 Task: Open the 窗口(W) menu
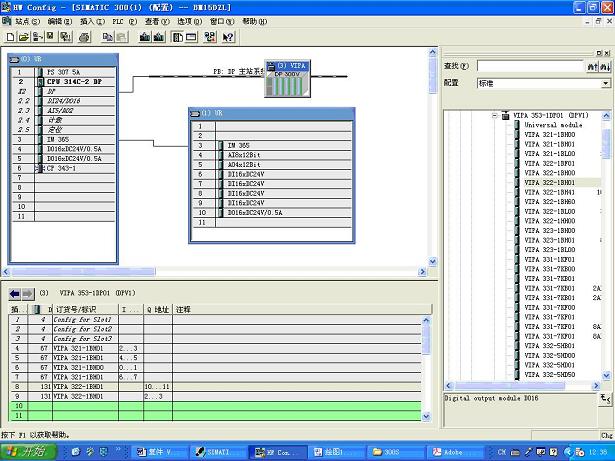point(222,22)
